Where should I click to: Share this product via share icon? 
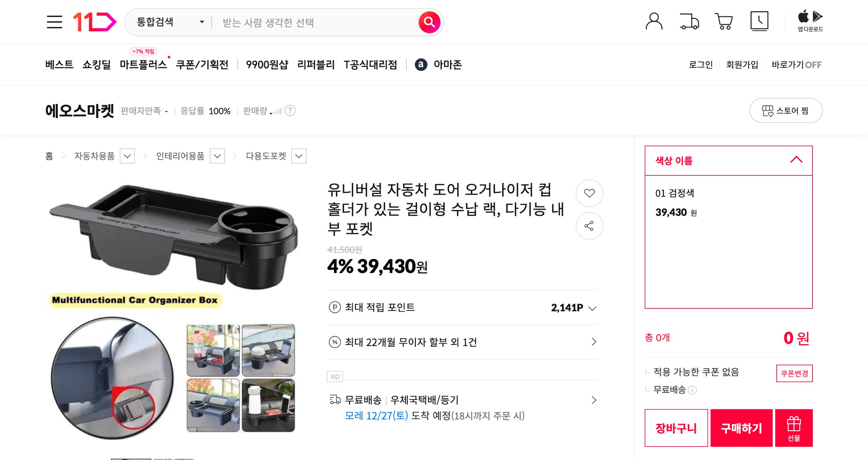click(589, 226)
